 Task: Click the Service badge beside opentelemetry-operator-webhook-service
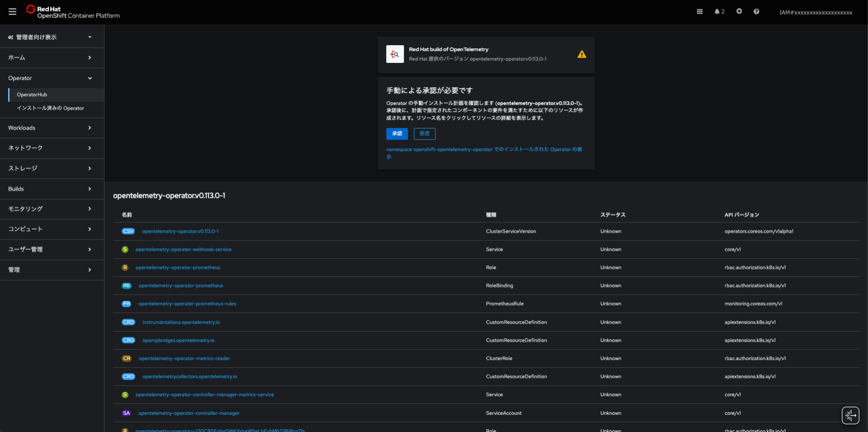[x=125, y=249]
